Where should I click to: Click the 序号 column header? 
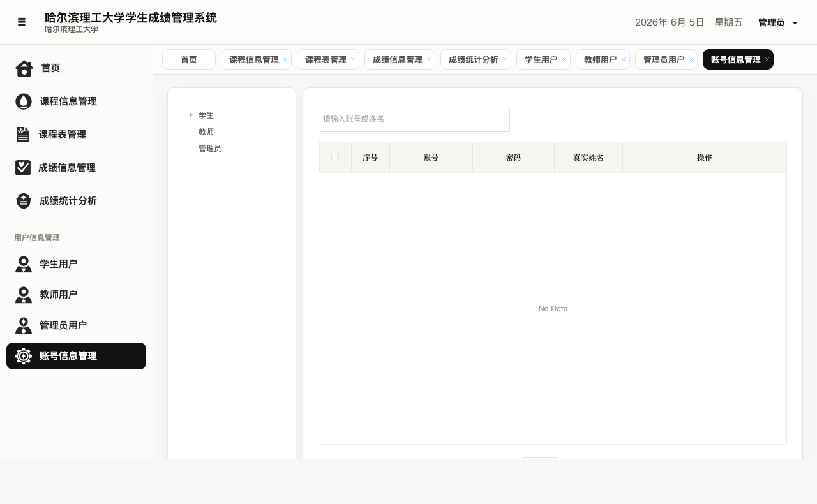pos(370,158)
